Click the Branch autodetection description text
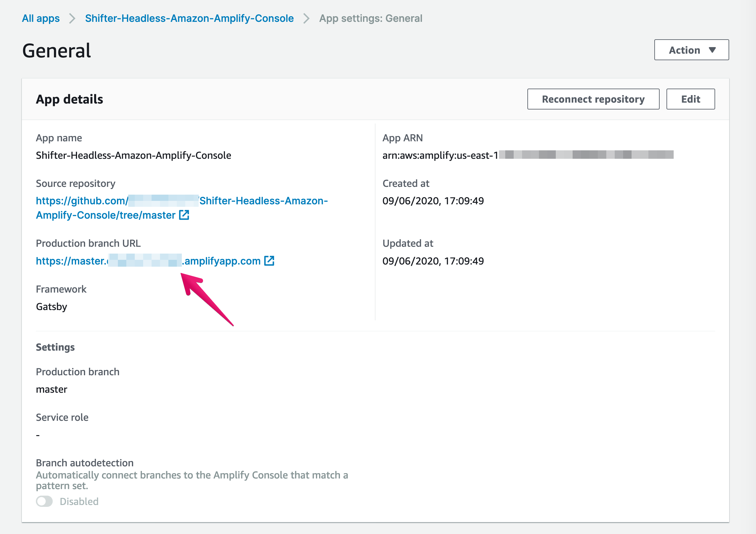 coord(192,480)
